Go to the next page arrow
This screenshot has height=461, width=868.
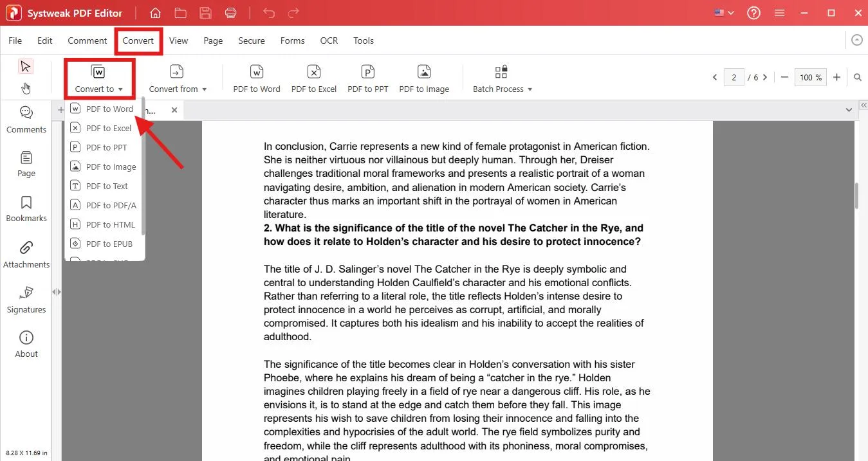click(x=765, y=77)
